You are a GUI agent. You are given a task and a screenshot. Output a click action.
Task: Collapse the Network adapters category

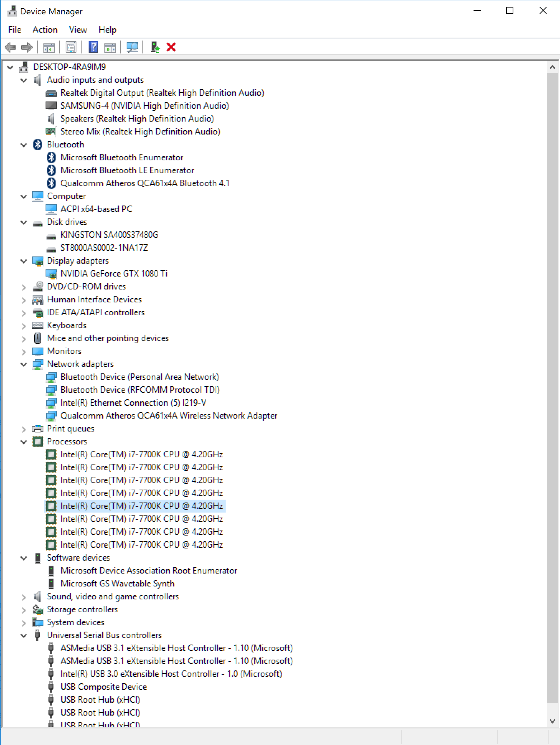(x=24, y=364)
